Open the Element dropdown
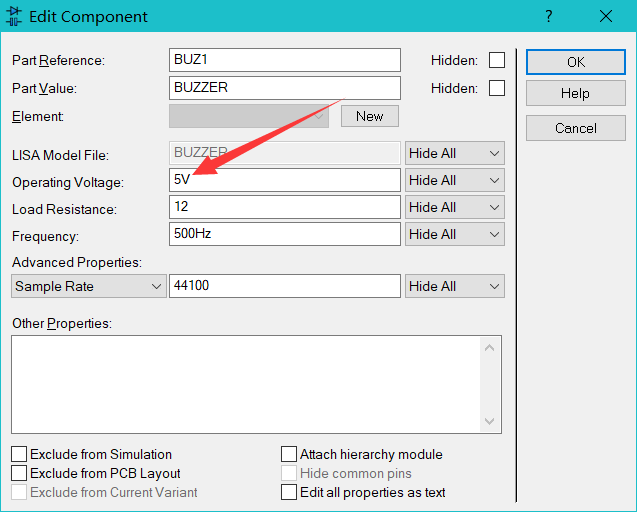The width and height of the screenshot is (637, 512). pos(249,116)
